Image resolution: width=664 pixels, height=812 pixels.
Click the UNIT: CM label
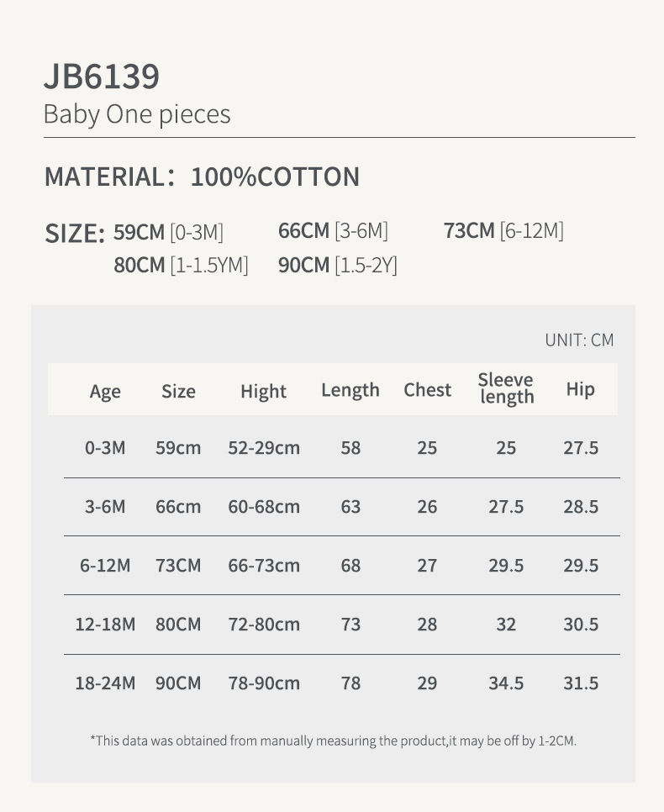point(579,340)
